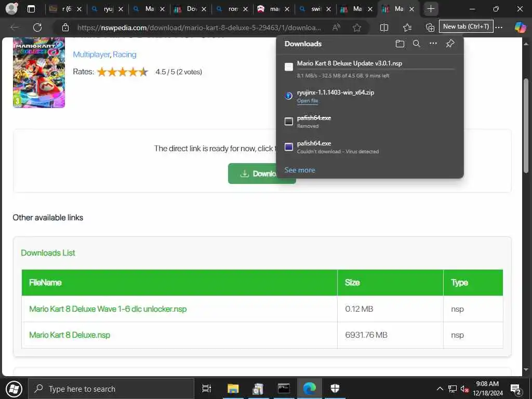Click the five-star rating widget
This screenshot has height=399, width=532.
123,72
